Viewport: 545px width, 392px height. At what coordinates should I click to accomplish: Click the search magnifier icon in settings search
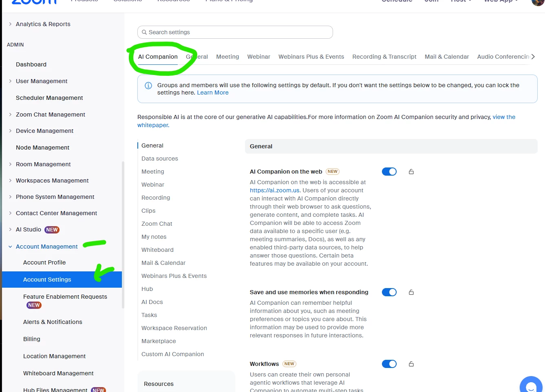[x=144, y=32]
